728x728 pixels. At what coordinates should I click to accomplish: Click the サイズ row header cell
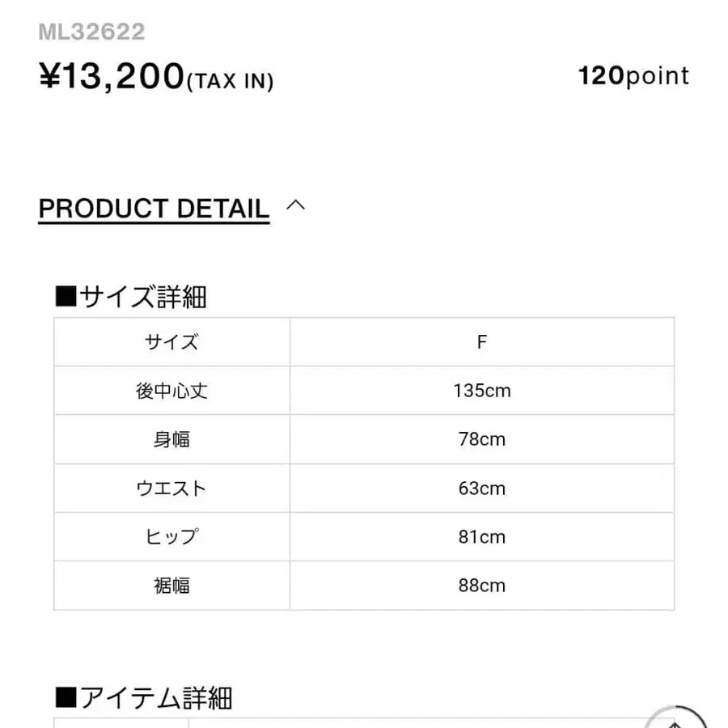click(170, 341)
